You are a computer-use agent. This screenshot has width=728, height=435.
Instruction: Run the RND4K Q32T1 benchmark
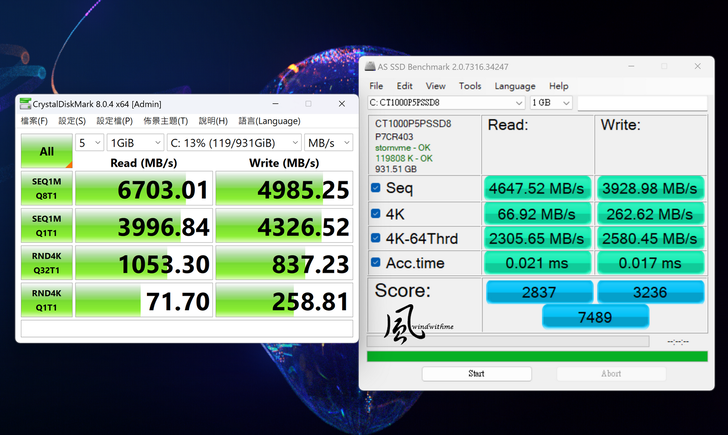click(46, 263)
